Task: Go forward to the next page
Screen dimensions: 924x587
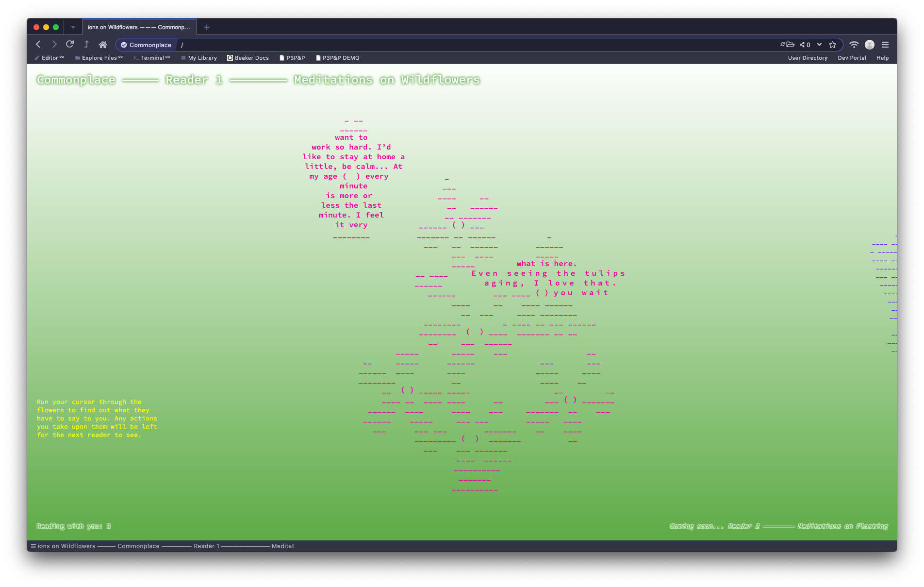Action: click(x=54, y=45)
